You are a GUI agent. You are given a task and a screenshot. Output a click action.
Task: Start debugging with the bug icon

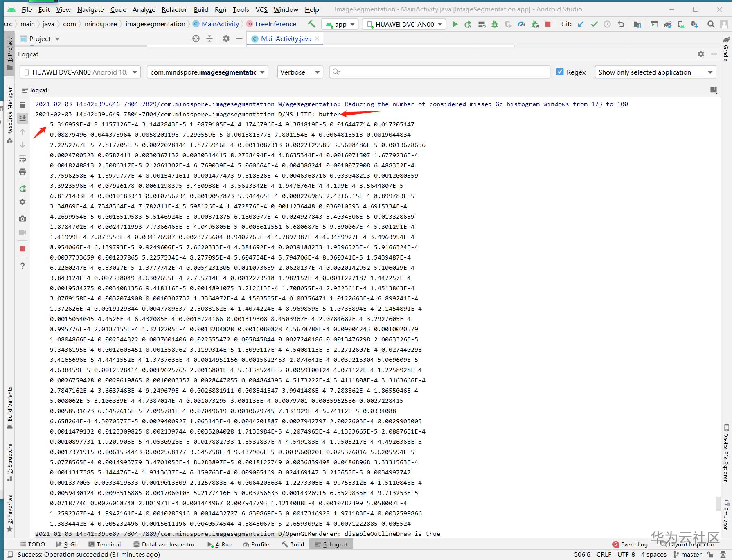[x=495, y=24]
